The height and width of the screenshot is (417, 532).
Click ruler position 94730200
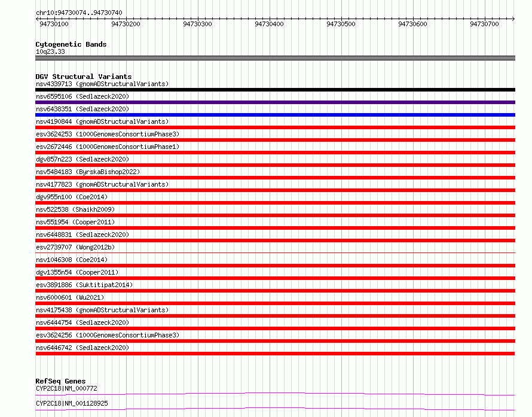pyautogui.click(x=126, y=24)
